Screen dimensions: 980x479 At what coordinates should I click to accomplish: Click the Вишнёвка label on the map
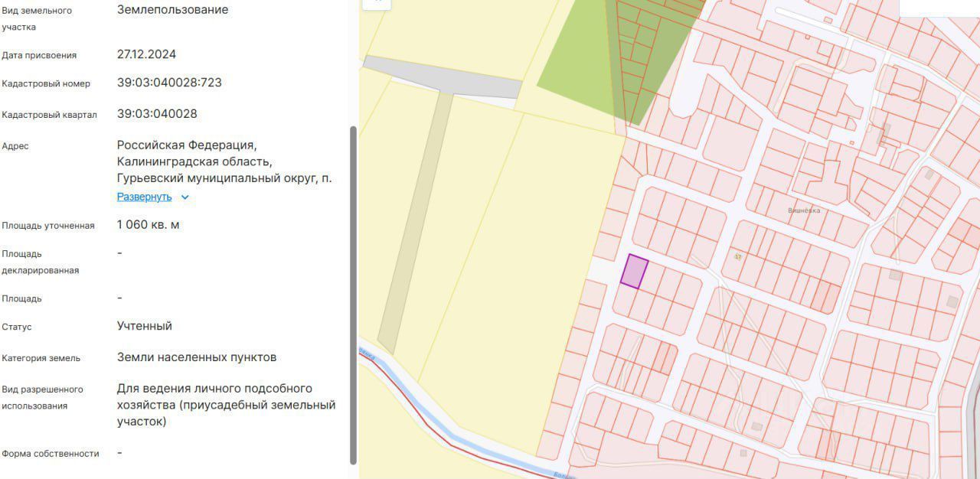(804, 210)
